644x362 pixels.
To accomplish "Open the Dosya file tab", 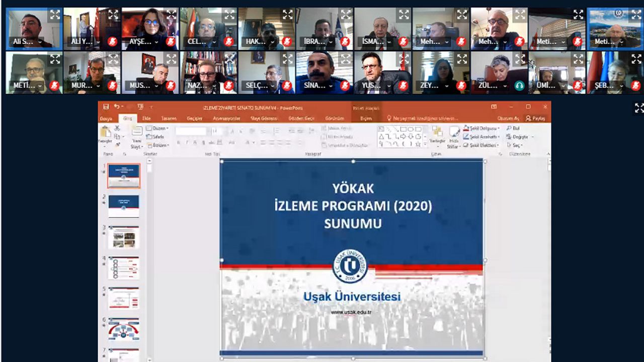I will click(106, 119).
